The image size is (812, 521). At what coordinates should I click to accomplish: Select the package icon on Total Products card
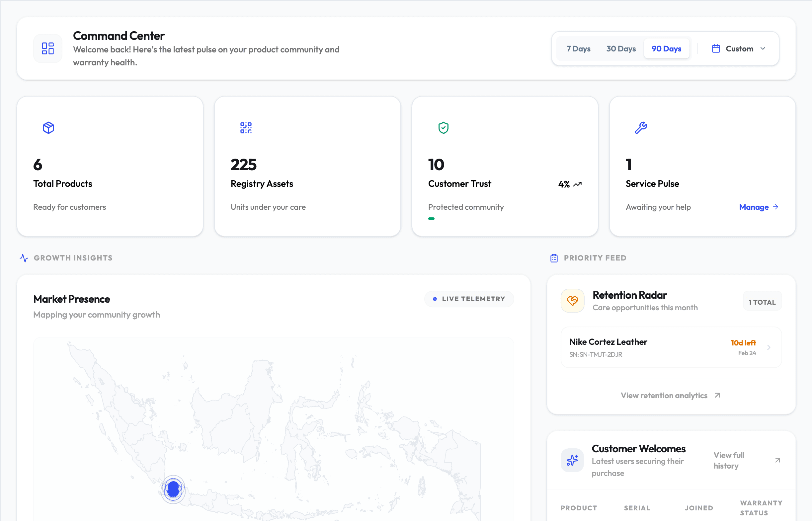48,127
